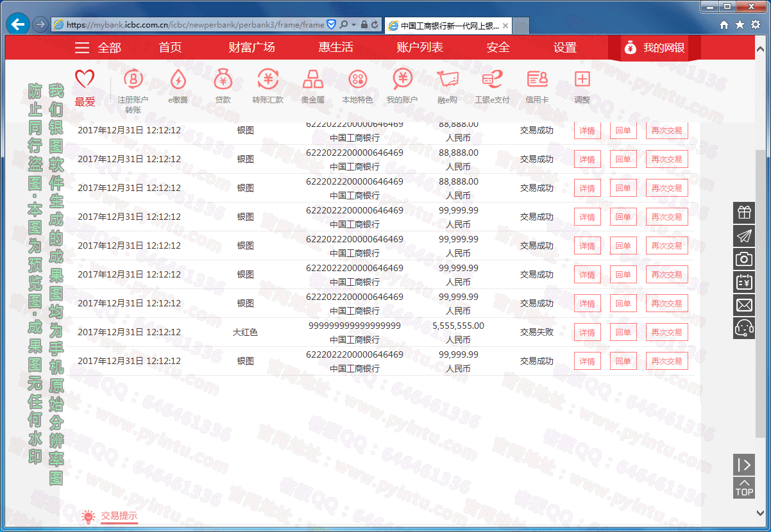
Task: Jump to page top with TOP button
Action: click(x=744, y=488)
